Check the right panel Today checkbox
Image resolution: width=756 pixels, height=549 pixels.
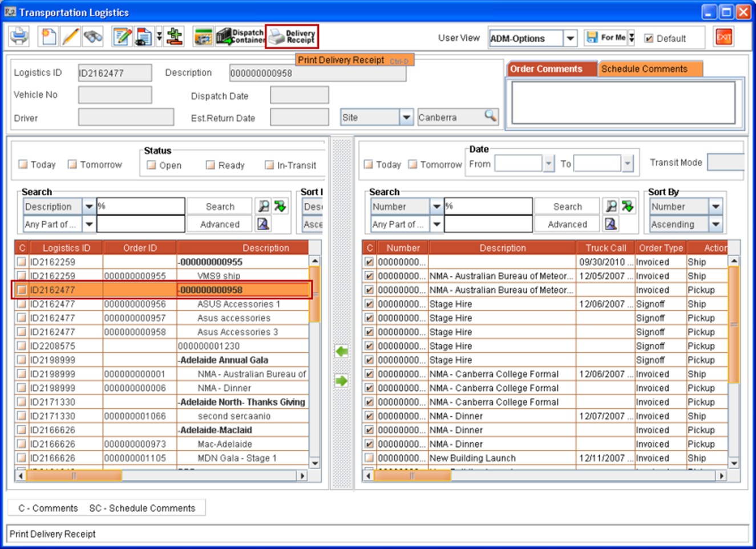(x=368, y=164)
